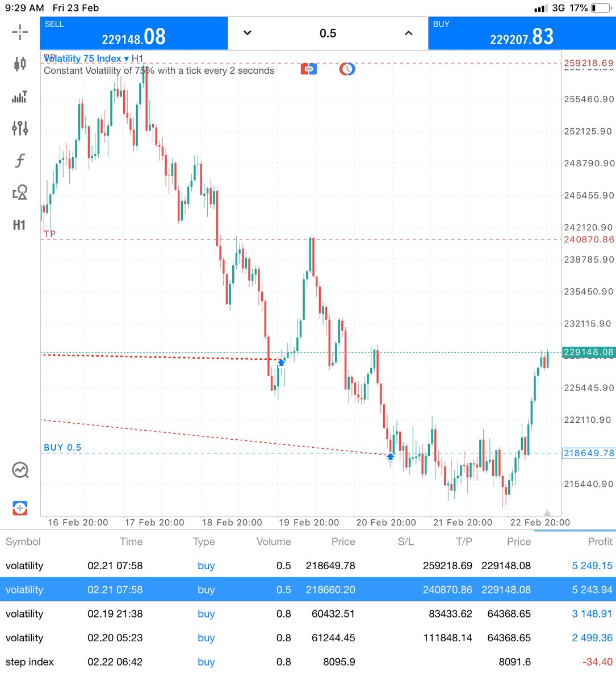Open the function f indicator icon
The height and width of the screenshot is (681, 616).
20,160
